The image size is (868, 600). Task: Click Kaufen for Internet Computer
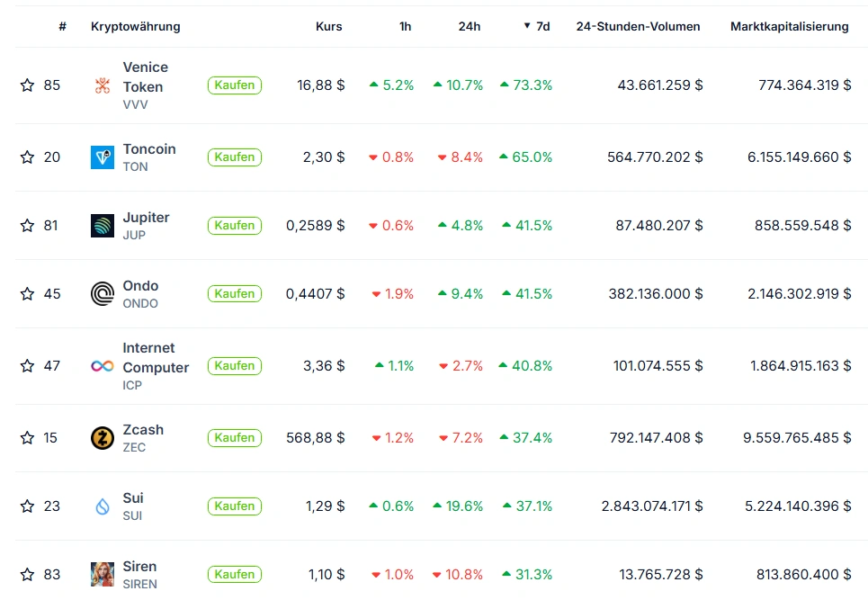(x=235, y=366)
